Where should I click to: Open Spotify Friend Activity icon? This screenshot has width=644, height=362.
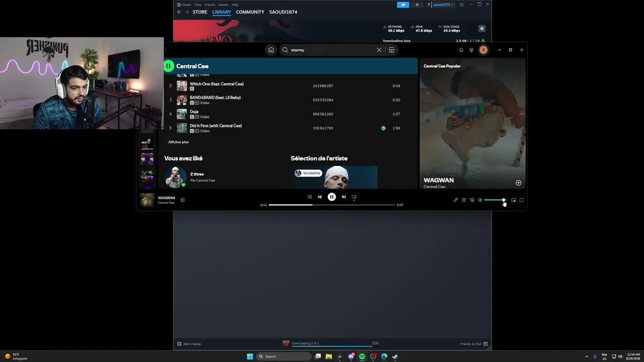tap(471, 50)
